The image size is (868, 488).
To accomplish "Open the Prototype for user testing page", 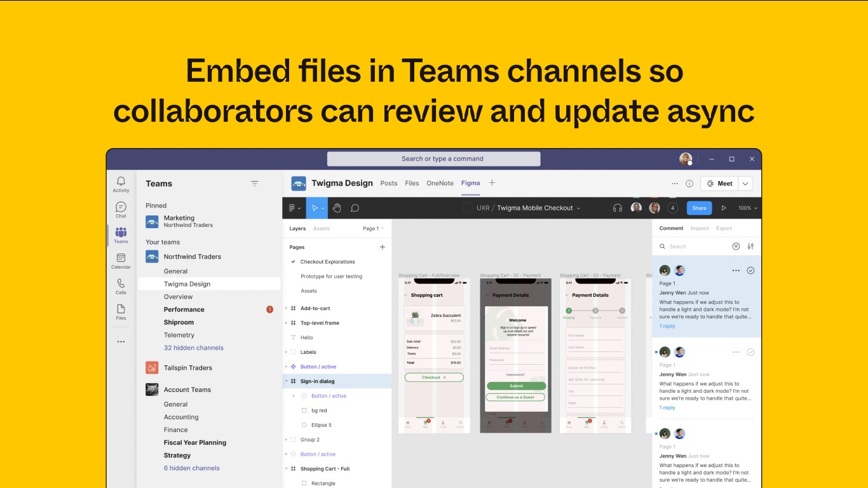I will point(332,276).
